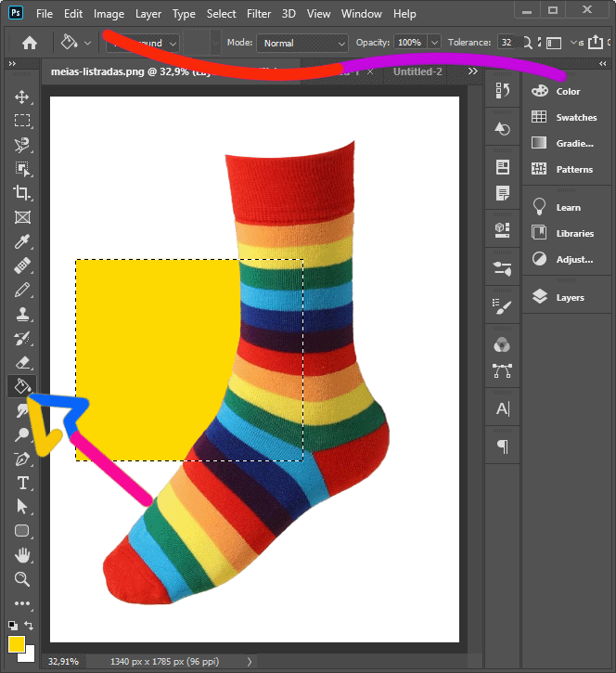Select the Horizontal Type tool
The width and height of the screenshot is (616, 673).
click(x=22, y=483)
